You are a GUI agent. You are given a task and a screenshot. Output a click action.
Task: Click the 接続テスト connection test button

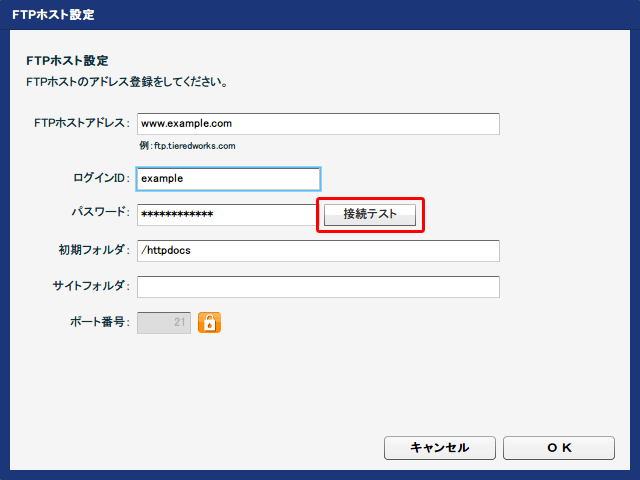(370, 215)
